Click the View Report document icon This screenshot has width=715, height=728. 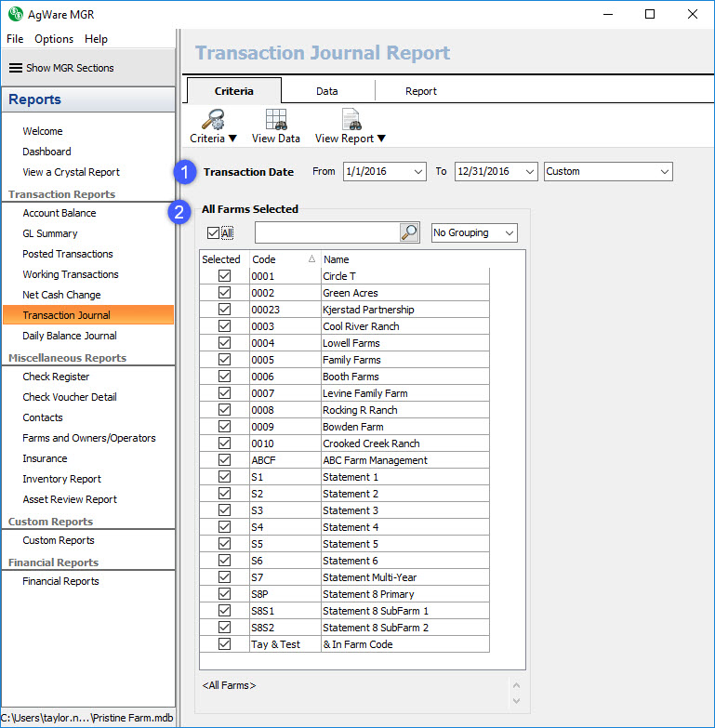point(351,119)
